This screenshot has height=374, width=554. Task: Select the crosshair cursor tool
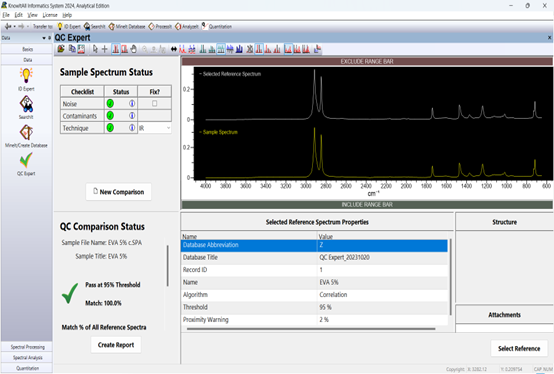(105, 49)
